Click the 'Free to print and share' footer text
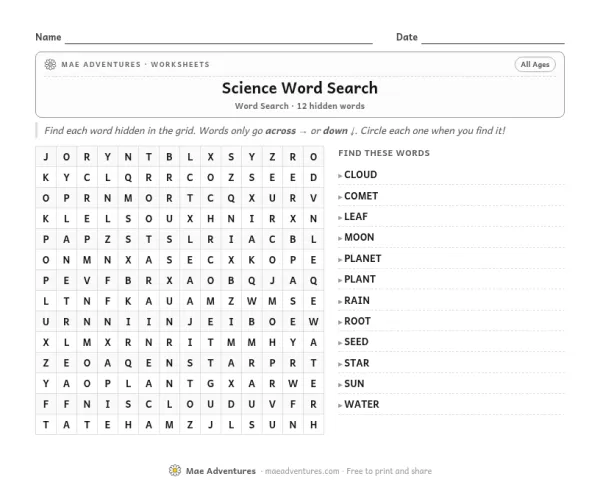This screenshot has width=600, height=499. [389, 471]
